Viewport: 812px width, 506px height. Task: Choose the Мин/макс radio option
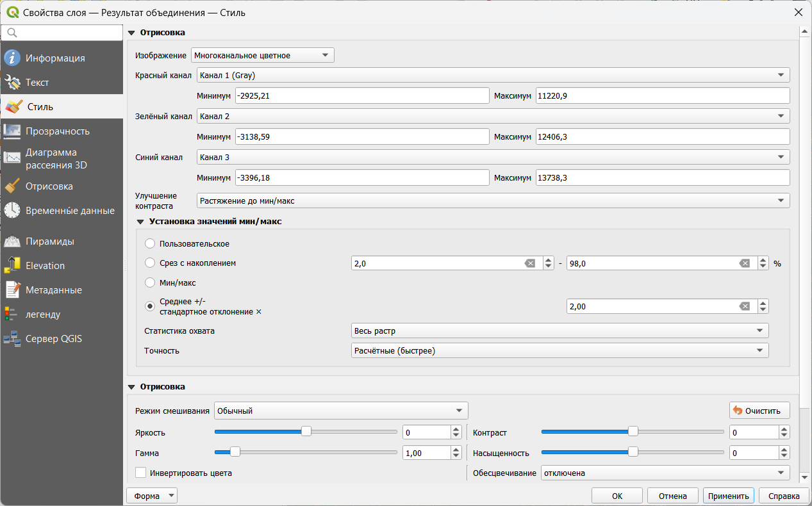[150, 282]
